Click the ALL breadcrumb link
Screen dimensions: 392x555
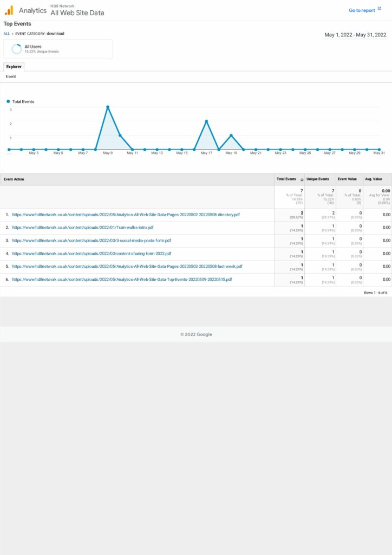pos(6,34)
